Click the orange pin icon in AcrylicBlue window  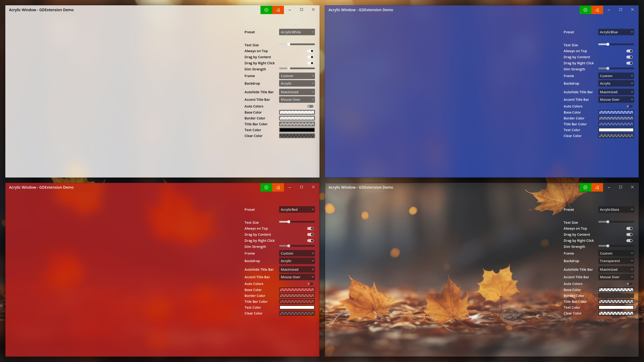(x=597, y=10)
